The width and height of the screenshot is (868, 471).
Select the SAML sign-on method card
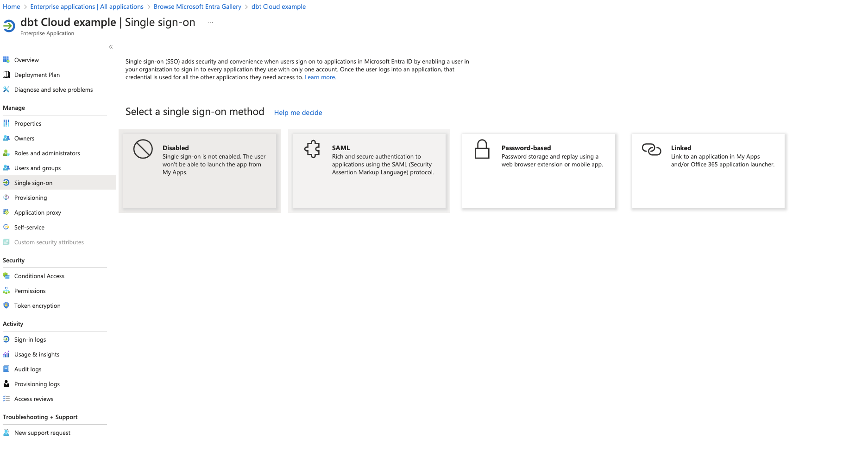pos(369,171)
